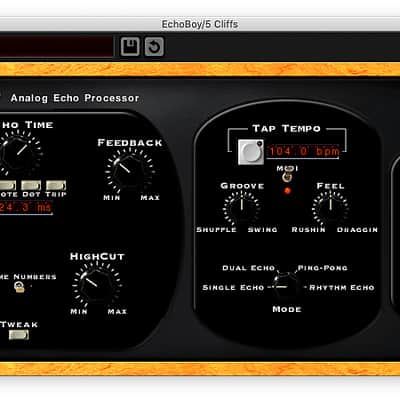400x400 pixels.
Task: Click the Feedback knob
Action: point(129,170)
